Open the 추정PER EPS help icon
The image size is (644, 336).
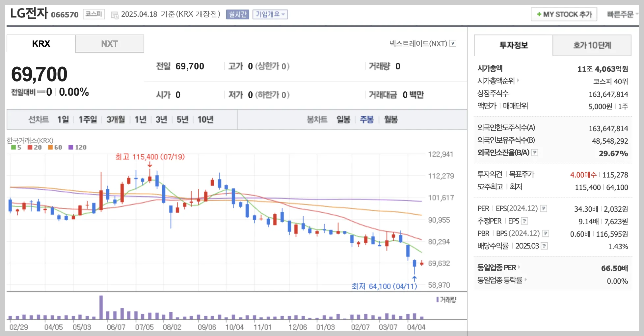pyautogui.click(x=525, y=221)
